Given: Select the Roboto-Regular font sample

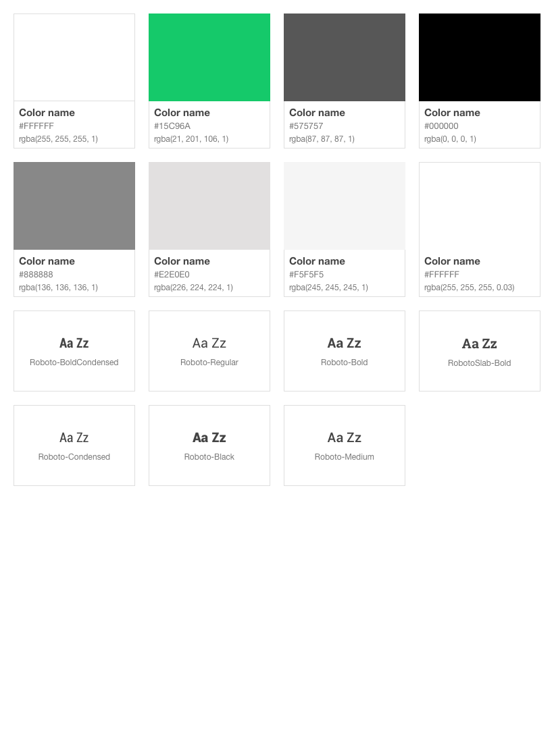Looking at the screenshot, I should 209,351.
